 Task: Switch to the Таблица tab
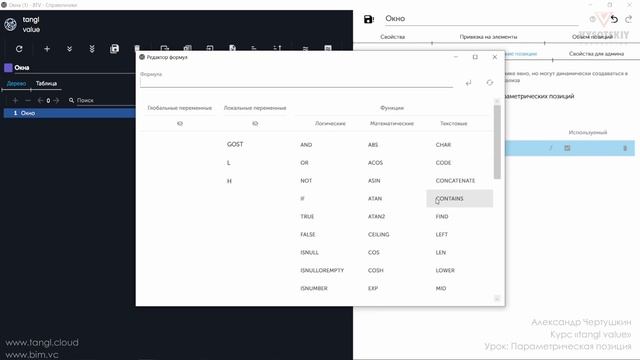[x=47, y=83]
